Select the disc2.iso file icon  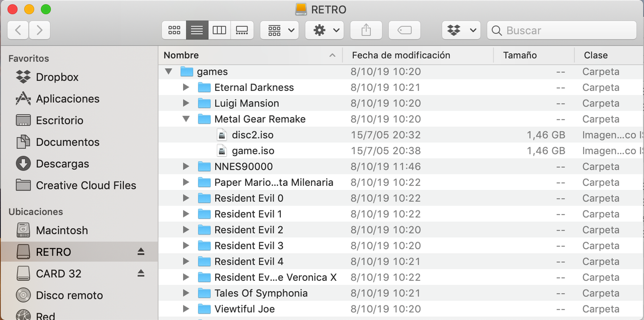pos(222,135)
